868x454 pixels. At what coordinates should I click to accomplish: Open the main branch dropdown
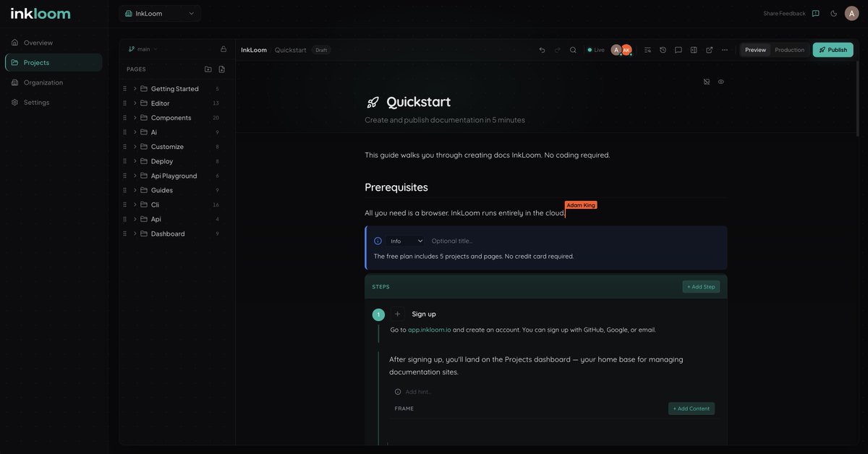pyautogui.click(x=142, y=49)
